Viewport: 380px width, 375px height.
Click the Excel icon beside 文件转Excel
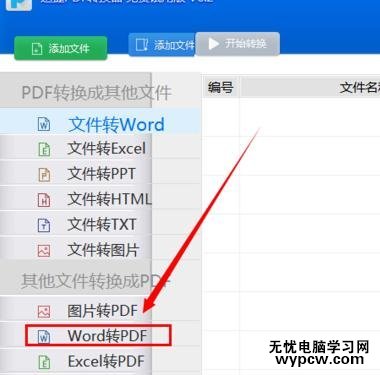click(44, 149)
